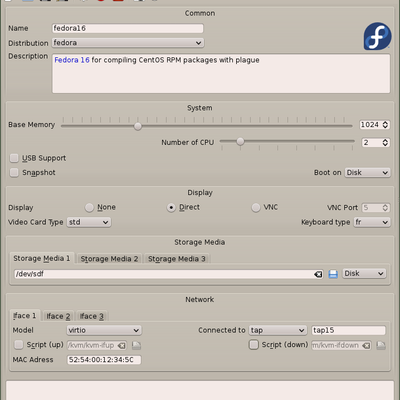Click the Script (down) path field
Viewport: 400px width, 400px height.
(x=341, y=345)
